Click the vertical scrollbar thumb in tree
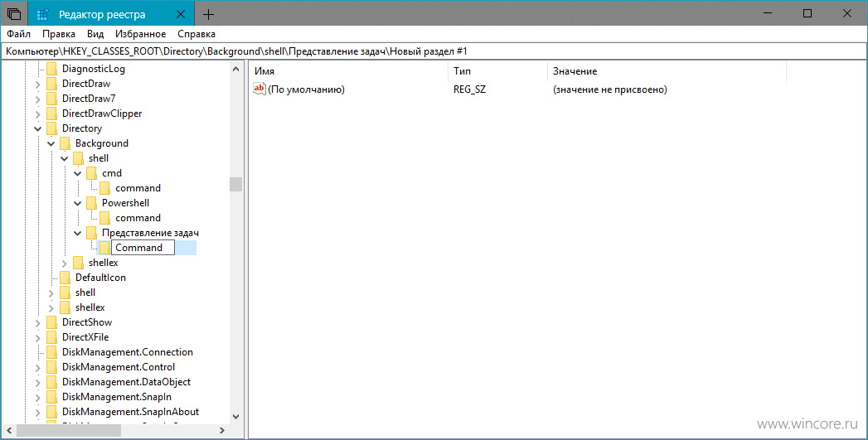This screenshot has width=868, height=440. point(235,184)
